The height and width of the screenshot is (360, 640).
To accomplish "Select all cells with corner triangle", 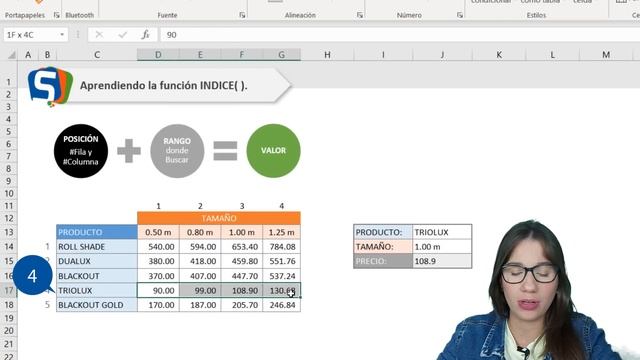I will tap(12, 55).
